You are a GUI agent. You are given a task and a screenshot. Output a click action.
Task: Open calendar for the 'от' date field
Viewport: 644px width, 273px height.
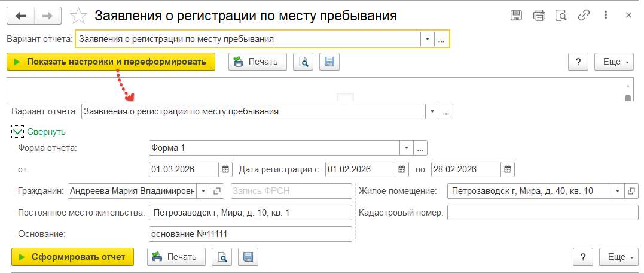[225, 169]
